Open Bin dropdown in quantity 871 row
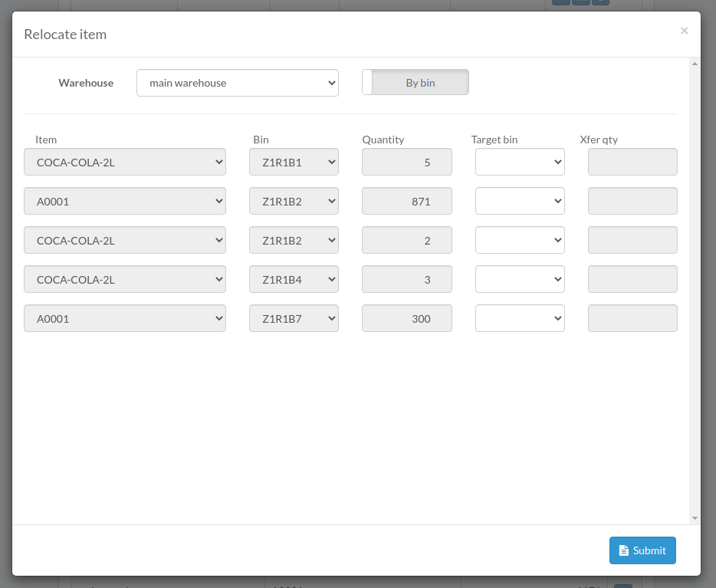 294,201
